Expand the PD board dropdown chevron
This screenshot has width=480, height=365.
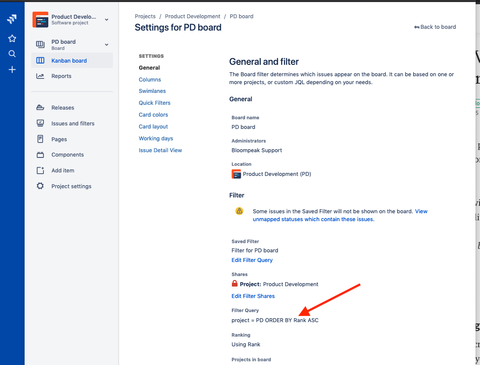pyautogui.click(x=106, y=44)
